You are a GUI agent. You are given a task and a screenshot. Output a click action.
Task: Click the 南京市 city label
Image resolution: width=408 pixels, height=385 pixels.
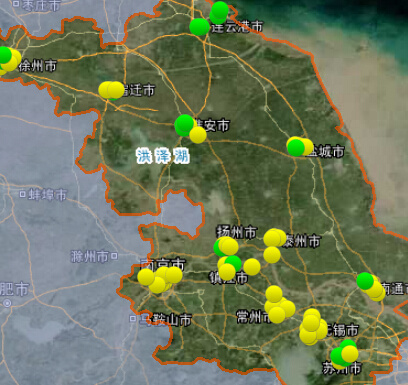(x=163, y=265)
